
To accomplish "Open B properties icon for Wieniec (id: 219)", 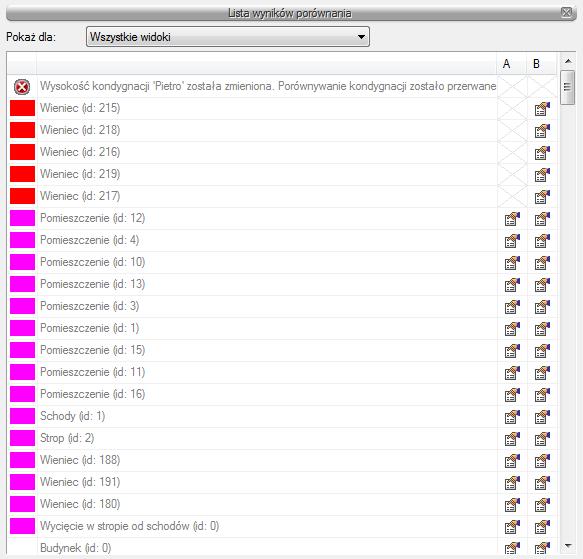I will click(x=542, y=174).
